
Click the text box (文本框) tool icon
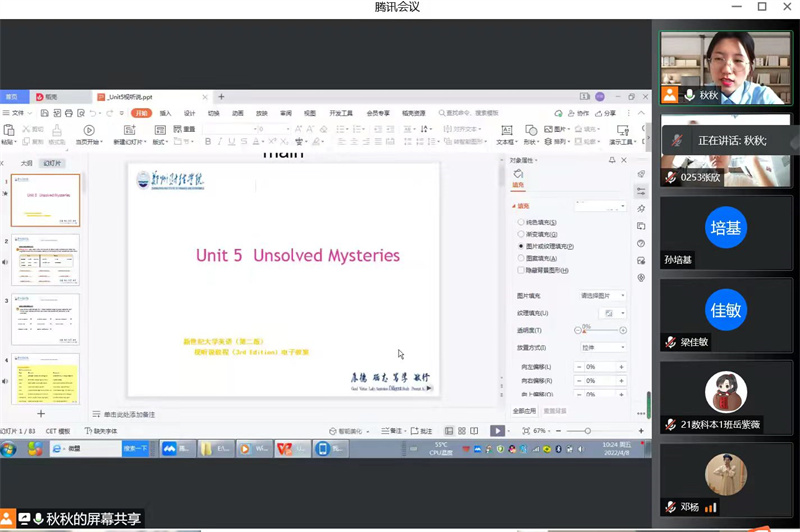coord(505,130)
